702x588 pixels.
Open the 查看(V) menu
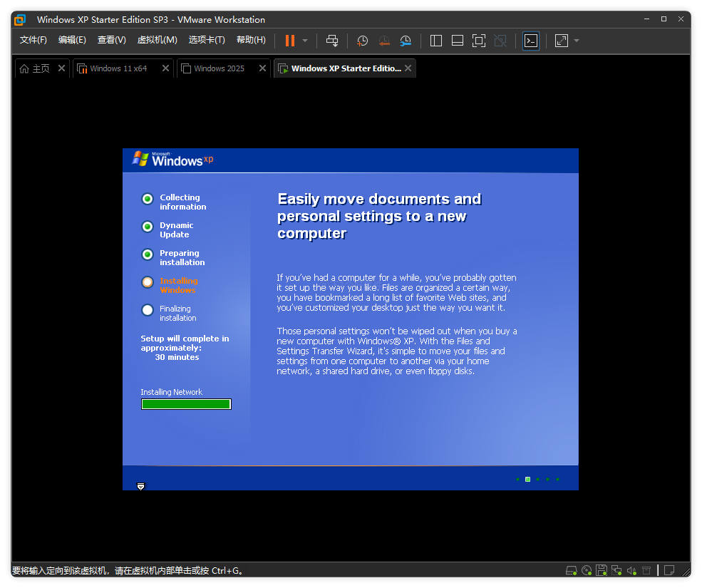click(x=111, y=40)
